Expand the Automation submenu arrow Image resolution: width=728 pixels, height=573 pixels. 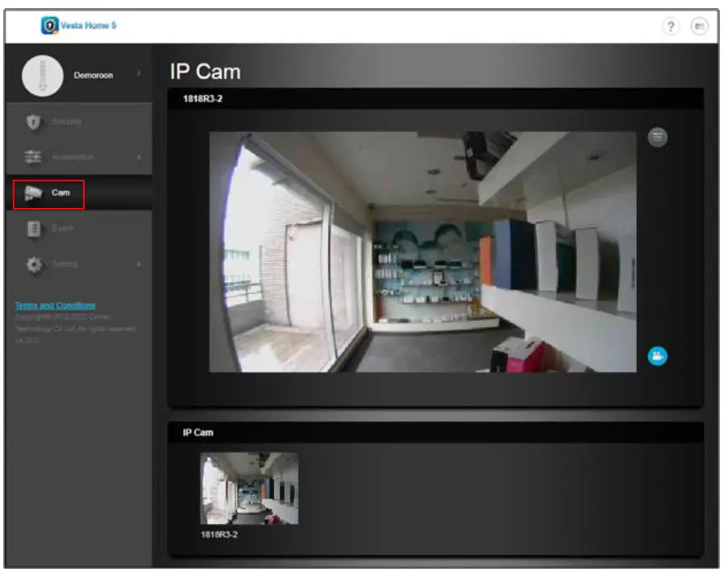point(139,157)
